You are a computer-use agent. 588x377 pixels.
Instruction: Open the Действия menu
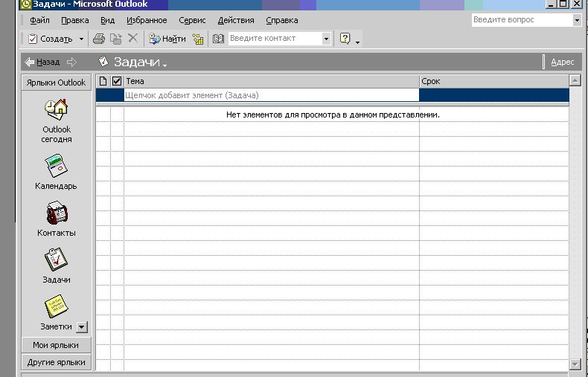[x=236, y=20]
